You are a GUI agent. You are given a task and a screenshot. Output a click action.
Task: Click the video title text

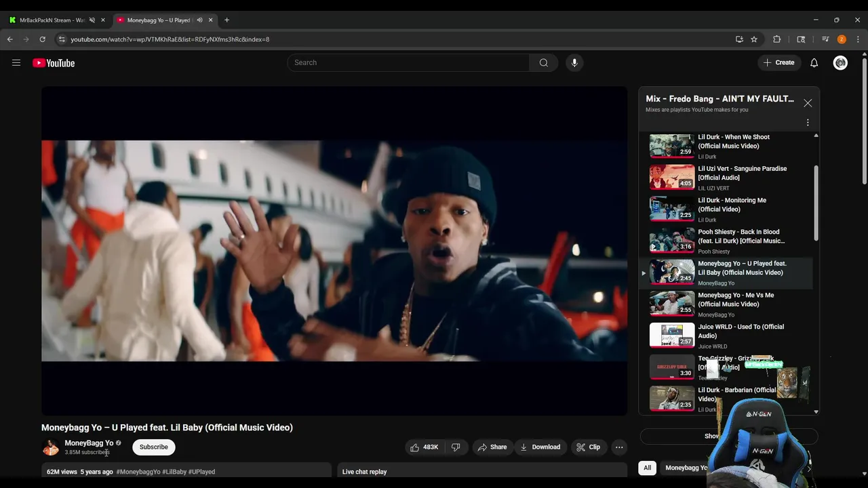click(x=167, y=428)
